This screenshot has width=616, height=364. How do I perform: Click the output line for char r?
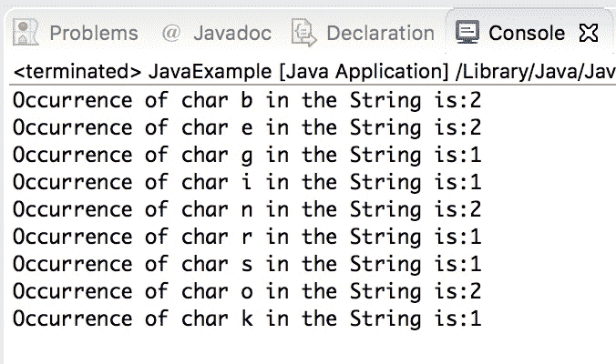(247, 237)
